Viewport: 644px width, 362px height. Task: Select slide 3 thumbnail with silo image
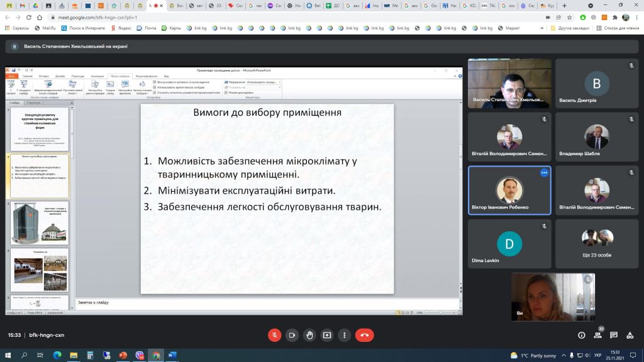(40, 223)
